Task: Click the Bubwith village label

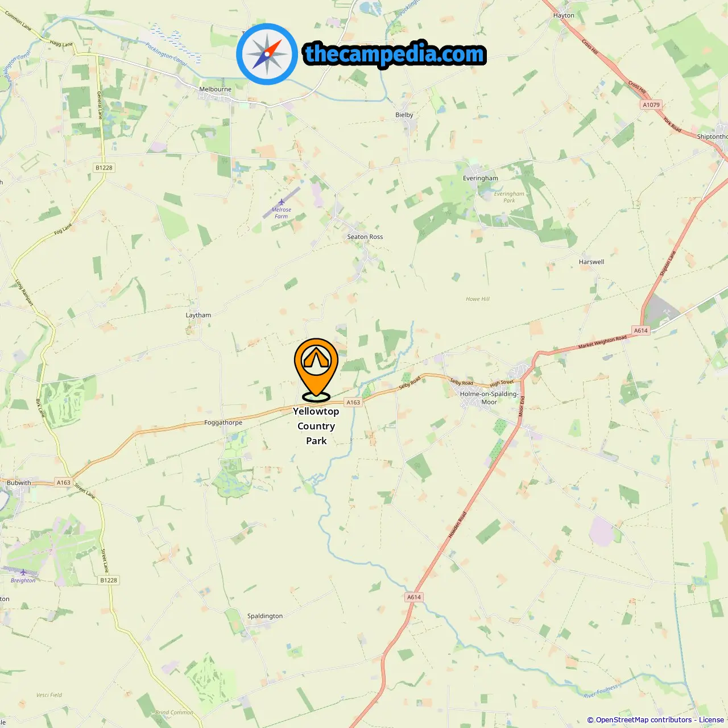Action: [x=19, y=483]
